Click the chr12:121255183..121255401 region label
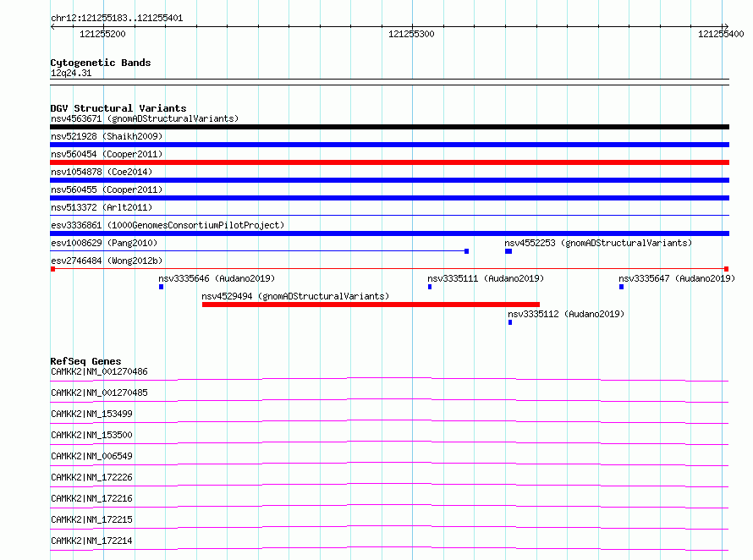Screen dimensions: 753x560 (x=117, y=19)
